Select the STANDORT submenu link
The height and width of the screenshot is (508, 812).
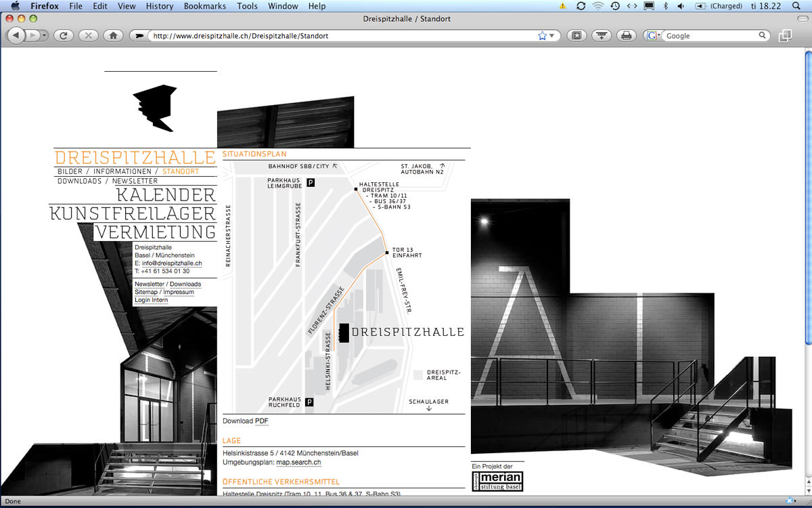181,172
